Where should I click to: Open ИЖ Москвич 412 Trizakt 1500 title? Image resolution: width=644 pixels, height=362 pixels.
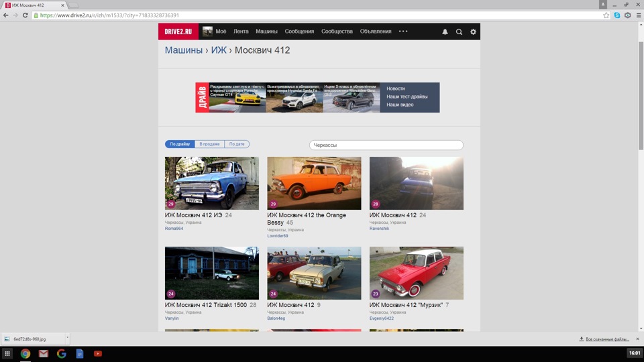[x=206, y=305]
